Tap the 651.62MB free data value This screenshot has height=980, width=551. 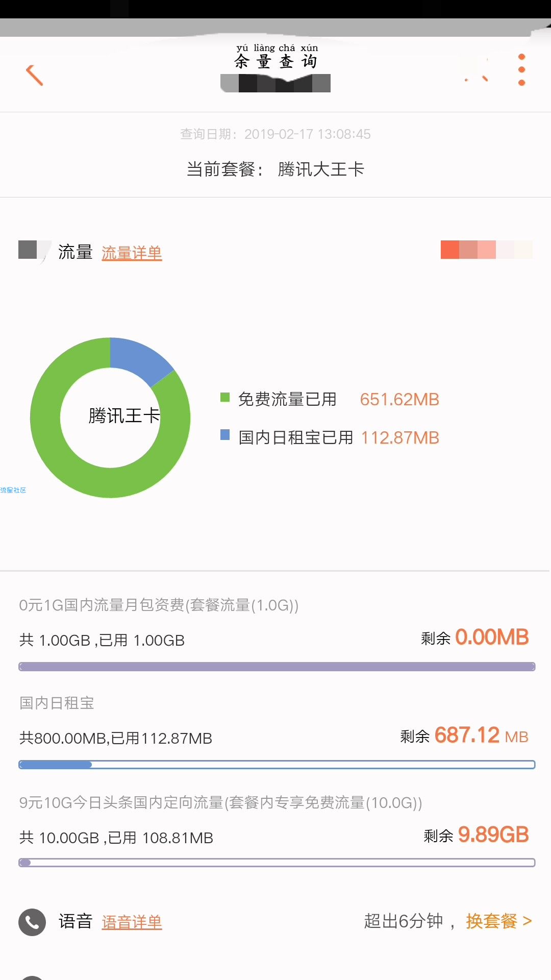coord(399,399)
